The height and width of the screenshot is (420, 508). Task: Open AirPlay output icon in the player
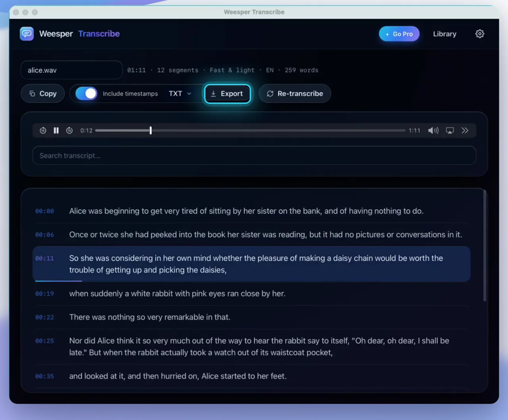[x=450, y=131]
